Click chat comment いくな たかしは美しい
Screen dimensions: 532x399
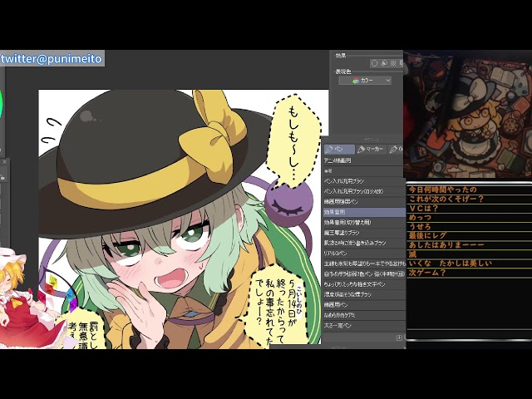click(451, 264)
